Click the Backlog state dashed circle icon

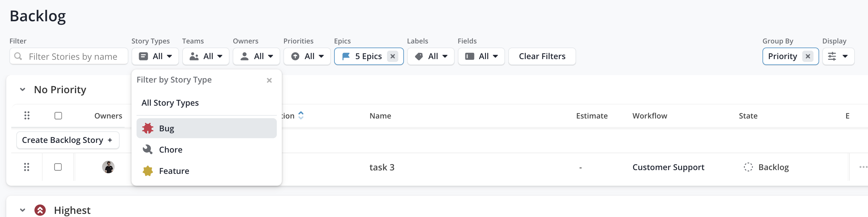pyautogui.click(x=748, y=167)
